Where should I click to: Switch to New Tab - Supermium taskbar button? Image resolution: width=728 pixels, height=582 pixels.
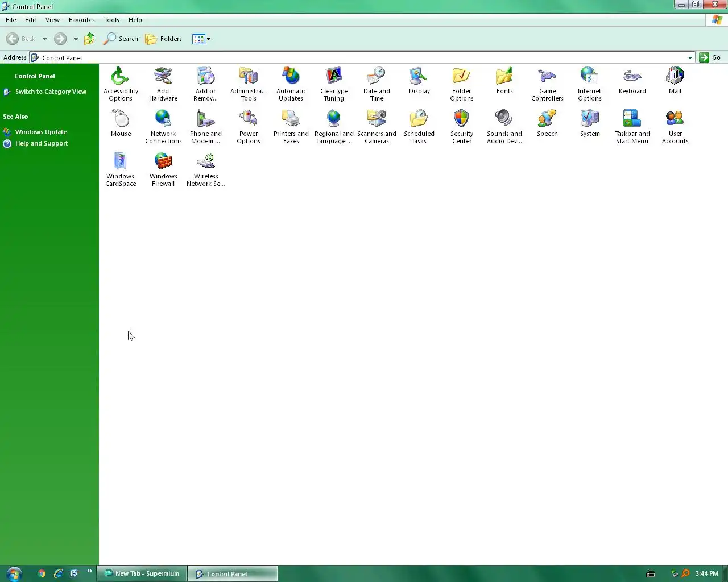coord(142,573)
